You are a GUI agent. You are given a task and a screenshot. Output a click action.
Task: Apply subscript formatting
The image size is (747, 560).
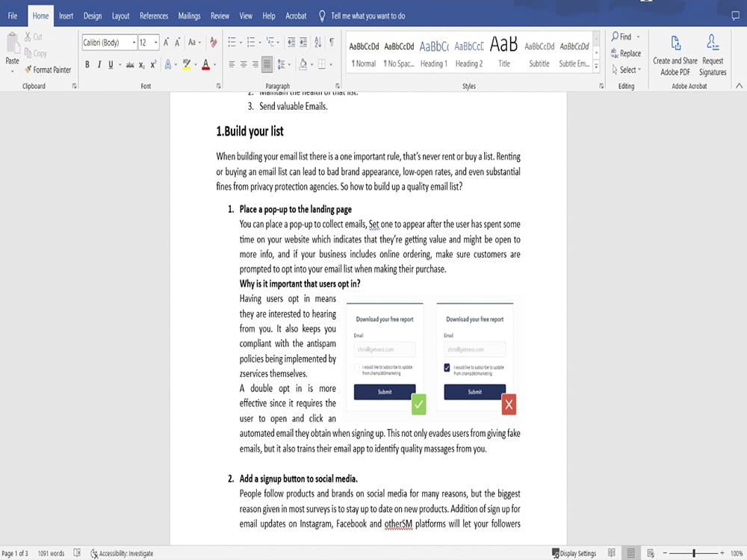(x=142, y=65)
